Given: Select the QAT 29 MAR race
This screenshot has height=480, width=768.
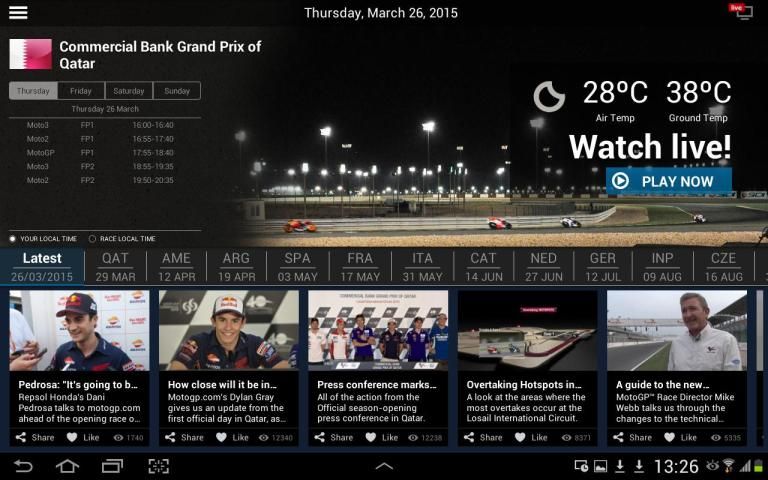Looking at the screenshot, I should tap(116, 267).
